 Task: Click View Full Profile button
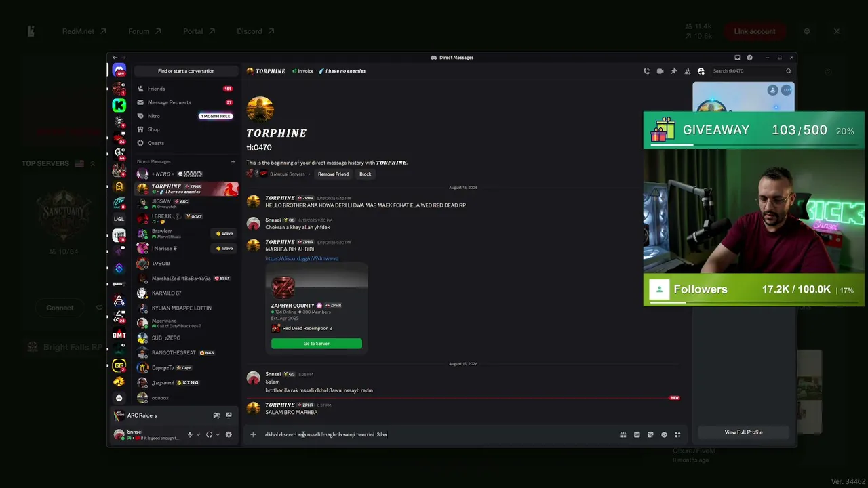(743, 432)
